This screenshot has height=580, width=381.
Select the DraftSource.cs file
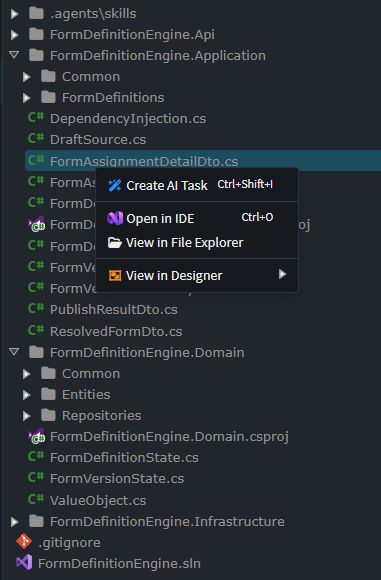pos(98,140)
